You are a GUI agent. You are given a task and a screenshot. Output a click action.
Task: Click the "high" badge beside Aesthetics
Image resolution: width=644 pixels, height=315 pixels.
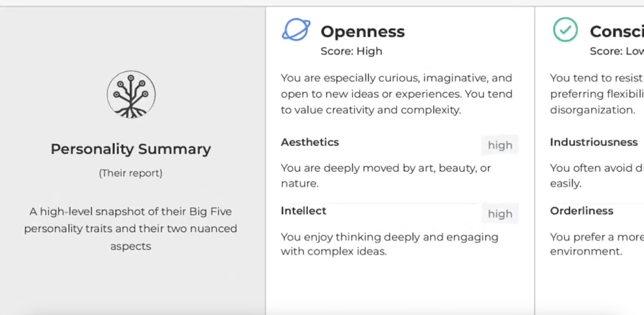[x=500, y=145]
